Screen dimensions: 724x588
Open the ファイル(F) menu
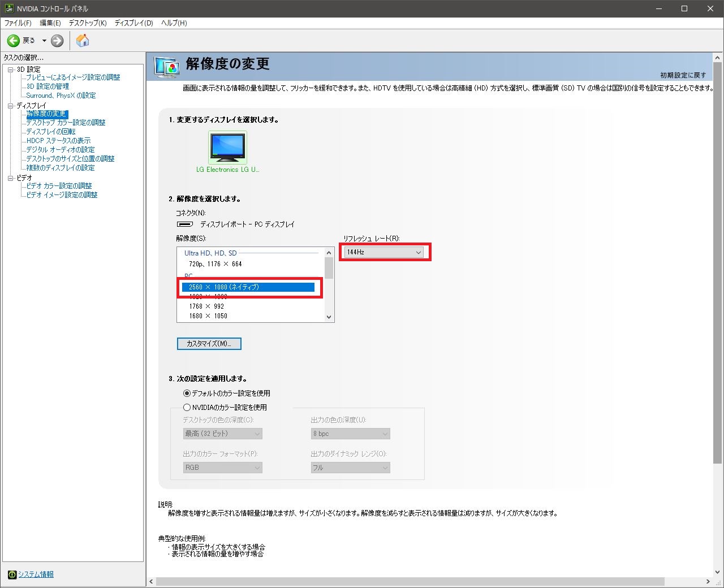coord(18,23)
